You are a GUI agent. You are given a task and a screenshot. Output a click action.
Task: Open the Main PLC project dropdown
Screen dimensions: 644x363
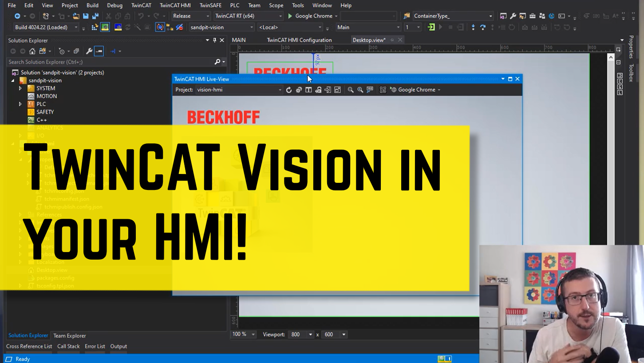[368, 28]
